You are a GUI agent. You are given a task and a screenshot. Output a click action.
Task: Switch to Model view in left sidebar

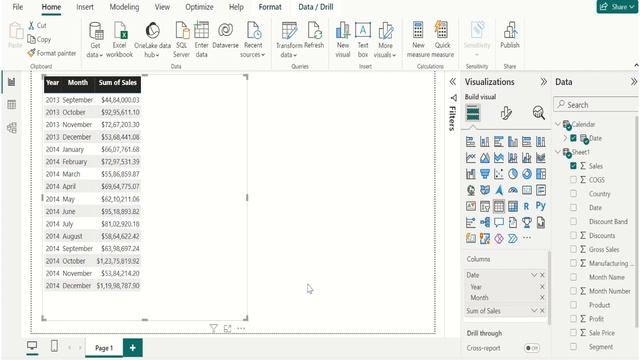(x=11, y=128)
